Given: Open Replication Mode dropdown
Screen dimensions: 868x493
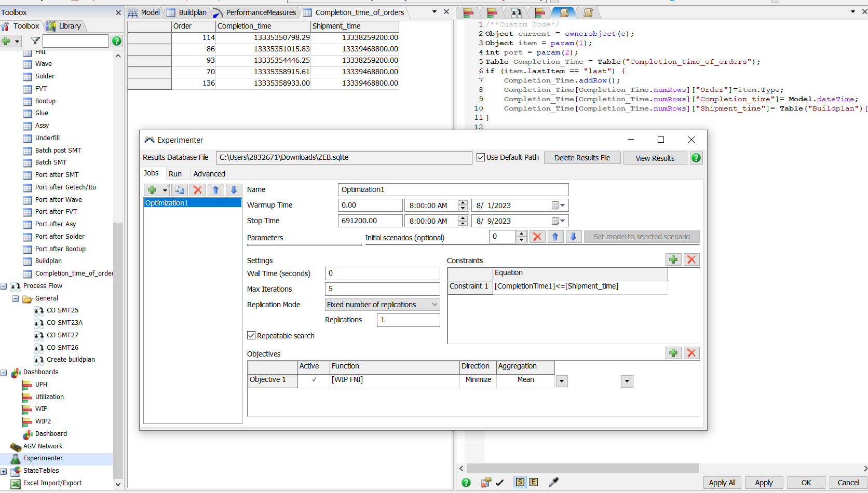Looking at the screenshot, I should coord(382,305).
